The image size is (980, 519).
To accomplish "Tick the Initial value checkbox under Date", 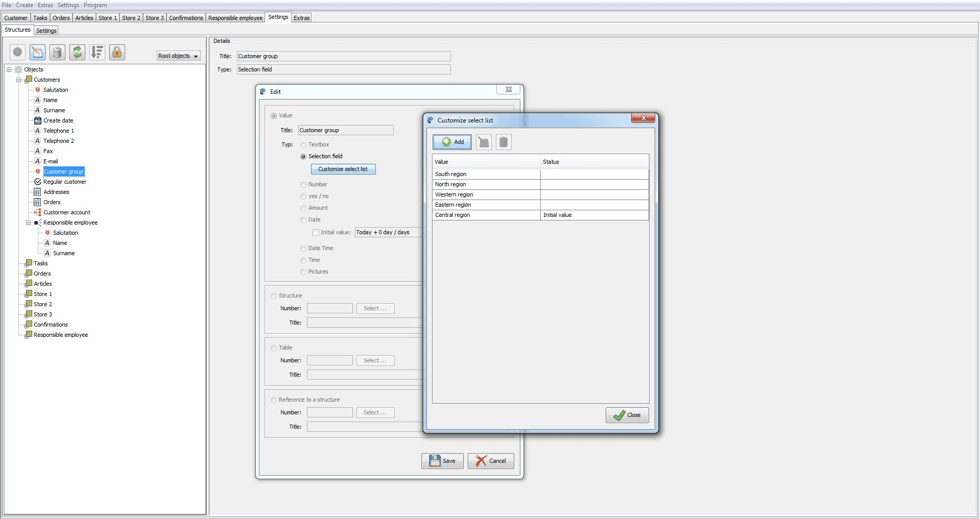I will [x=316, y=233].
